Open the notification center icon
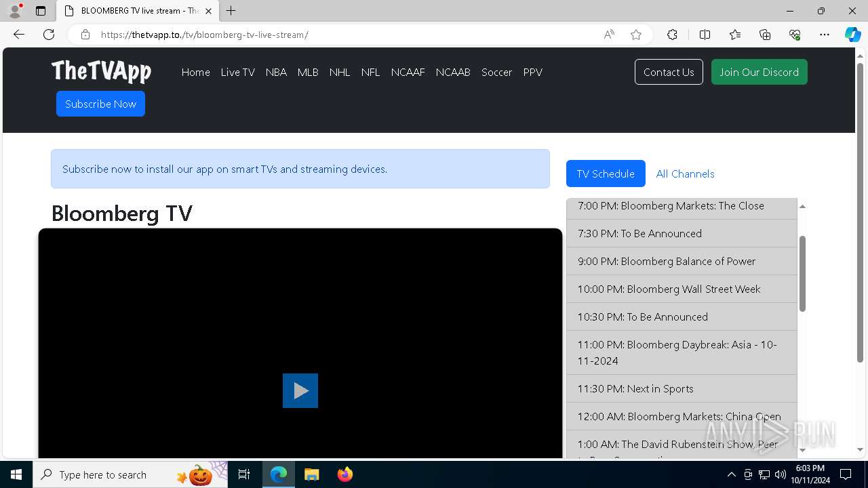The height and width of the screenshot is (488, 868). [846, 474]
